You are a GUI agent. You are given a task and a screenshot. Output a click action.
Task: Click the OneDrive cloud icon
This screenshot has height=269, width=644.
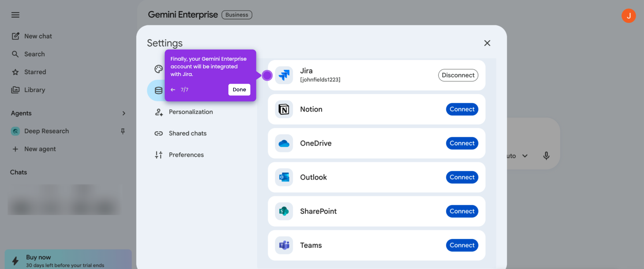[284, 143]
